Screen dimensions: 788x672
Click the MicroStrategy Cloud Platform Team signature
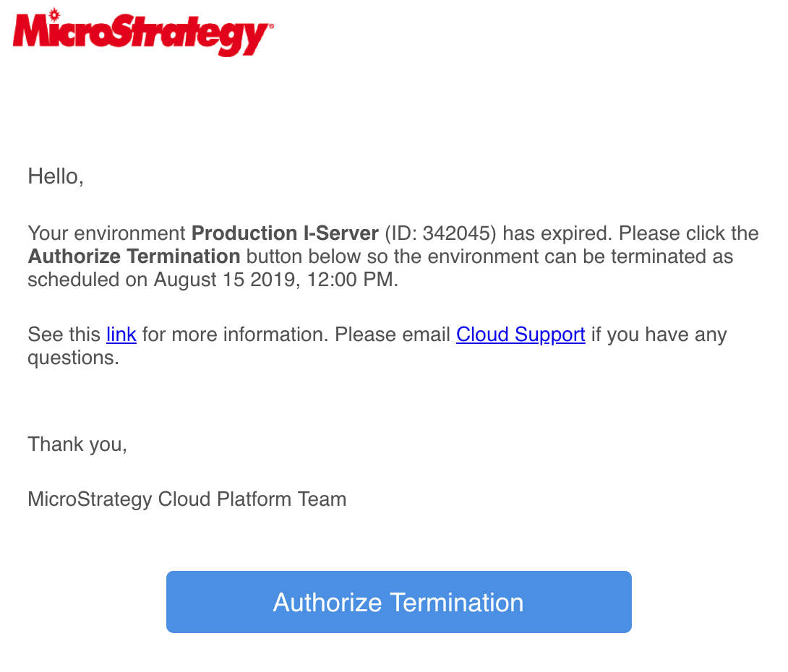pyautogui.click(x=187, y=499)
